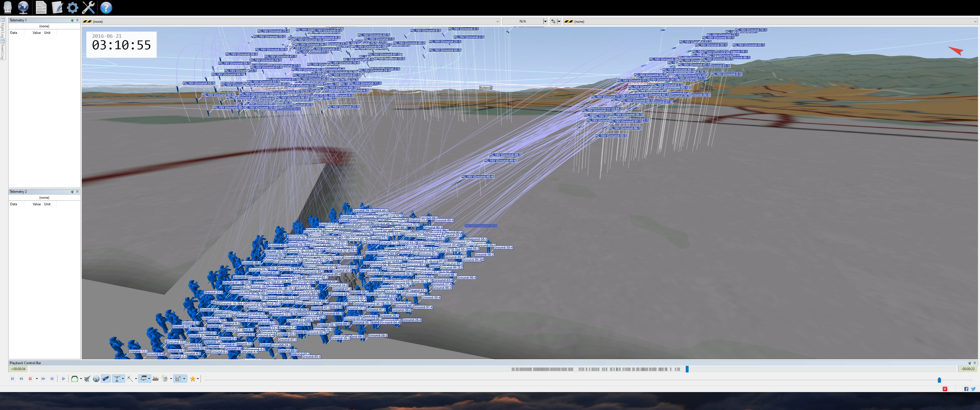980x410 pixels.
Task: Open the USB drive recording loader icon
Action: 8,7
